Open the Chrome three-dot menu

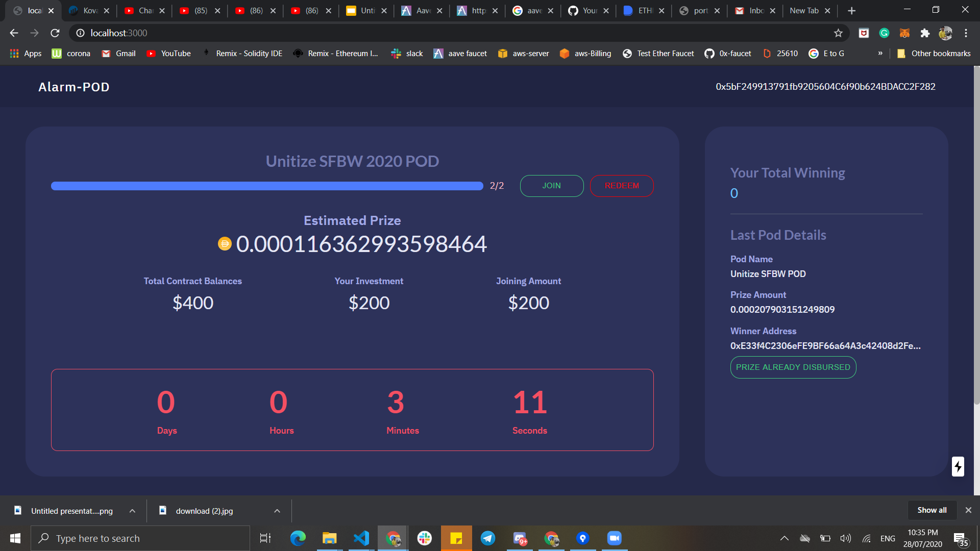(x=966, y=33)
